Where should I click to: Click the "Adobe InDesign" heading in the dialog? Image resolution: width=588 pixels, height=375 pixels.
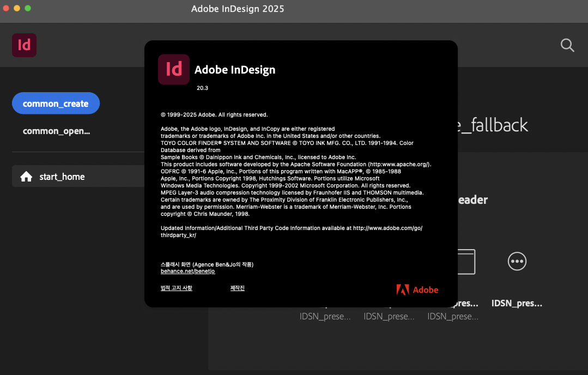coord(235,70)
